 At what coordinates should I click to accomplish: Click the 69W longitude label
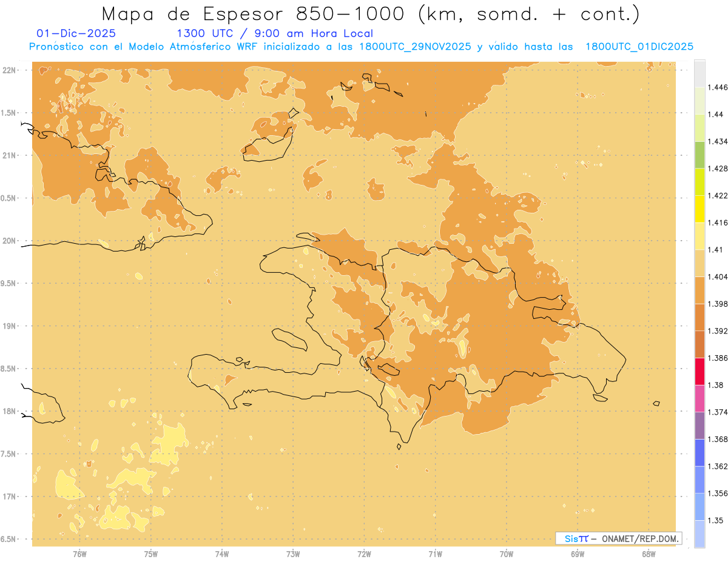pyautogui.click(x=578, y=553)
